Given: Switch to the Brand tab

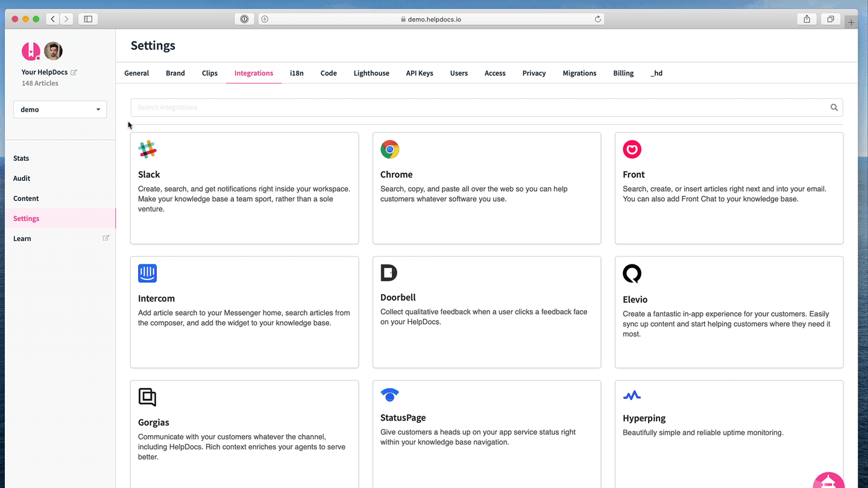Looking at the screenshot, I should pos(175,73).
